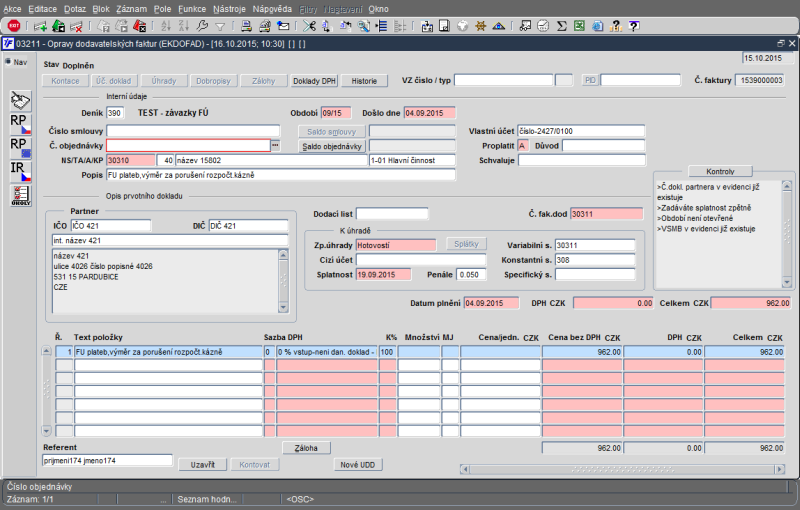The width and height of the screenshot is (800, 510).
Task: Open the Nástroje menu
Action: [x=229, y=8]
